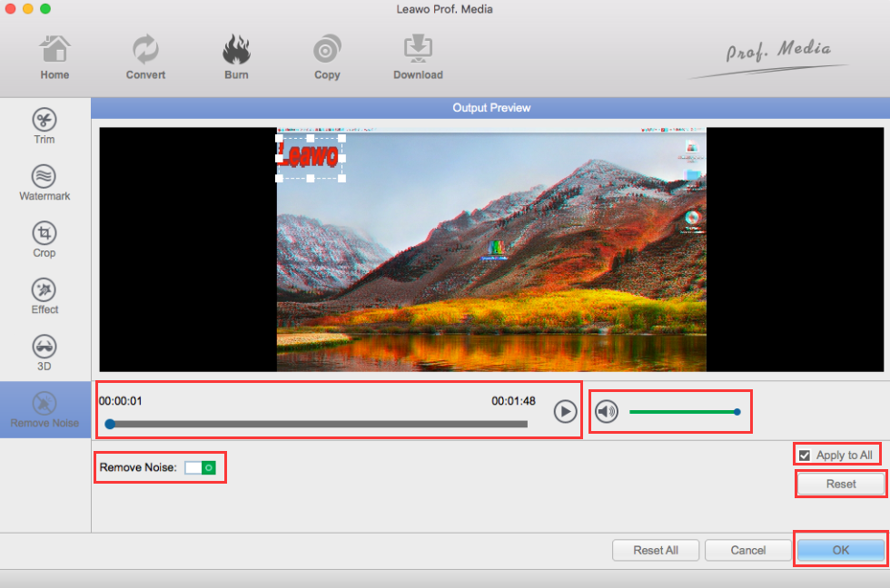Viewport: 890px width, 588px height.
Task: Open the Download module
Action: [418, 57]
